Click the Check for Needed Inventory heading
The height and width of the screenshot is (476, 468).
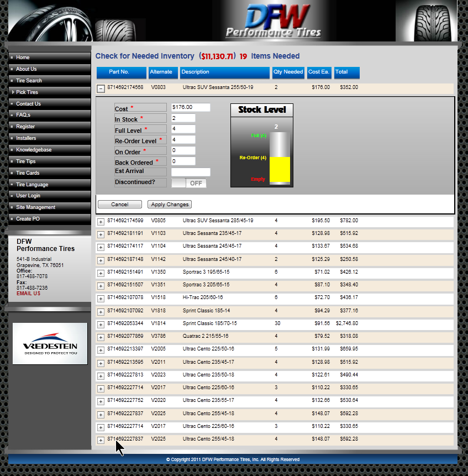145,56
